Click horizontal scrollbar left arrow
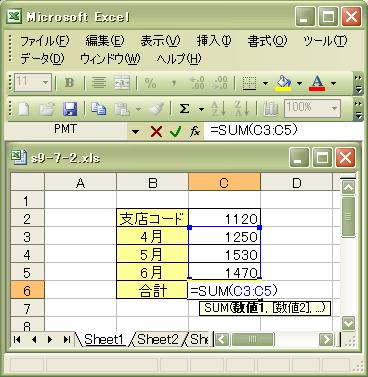 pyautogui.click(x=222, y=340)
